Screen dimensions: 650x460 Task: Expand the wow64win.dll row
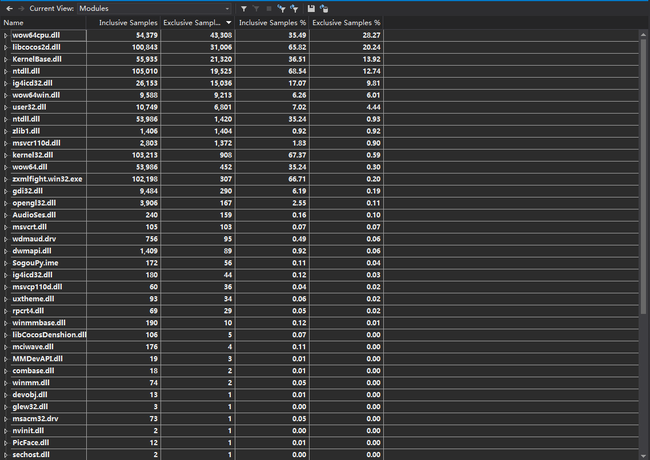click(x=6, y=96)
